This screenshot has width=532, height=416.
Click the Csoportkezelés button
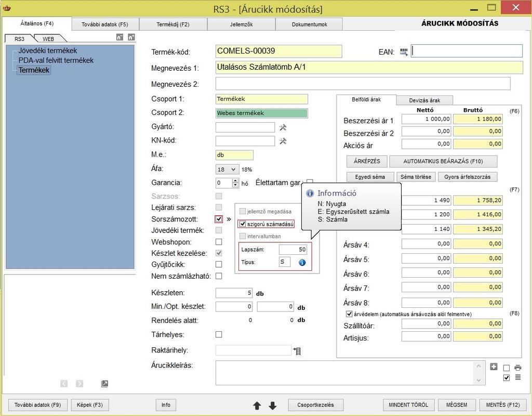(x=315, y=405)
